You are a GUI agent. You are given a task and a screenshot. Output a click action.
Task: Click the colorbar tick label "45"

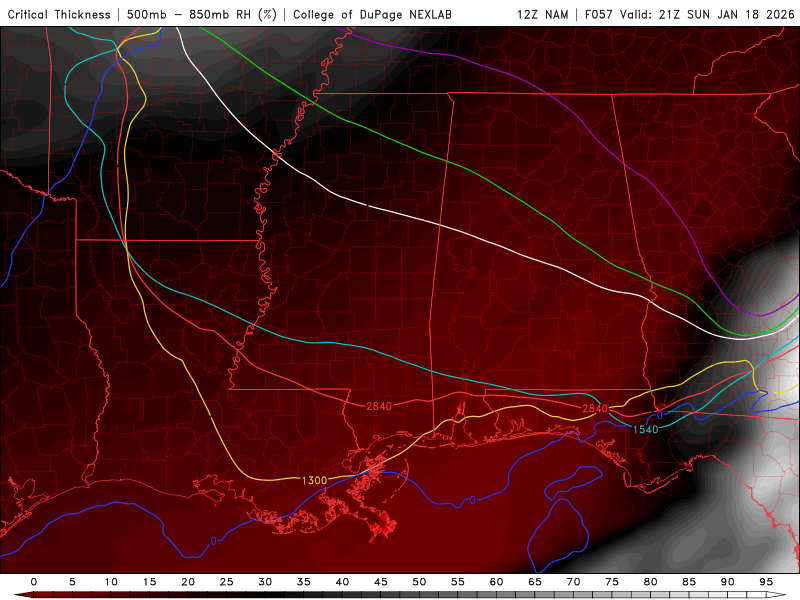pyautogui.click(x=381, y=582)
